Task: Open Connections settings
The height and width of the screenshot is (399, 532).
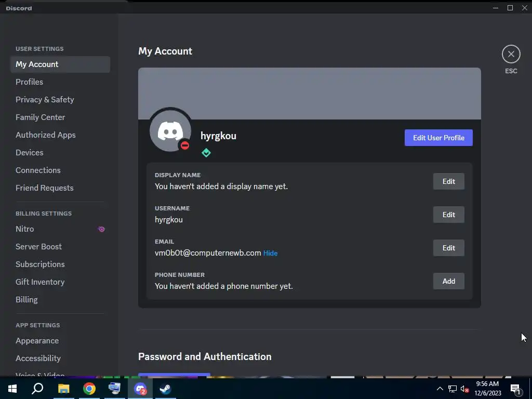Action: coord(60,170)
